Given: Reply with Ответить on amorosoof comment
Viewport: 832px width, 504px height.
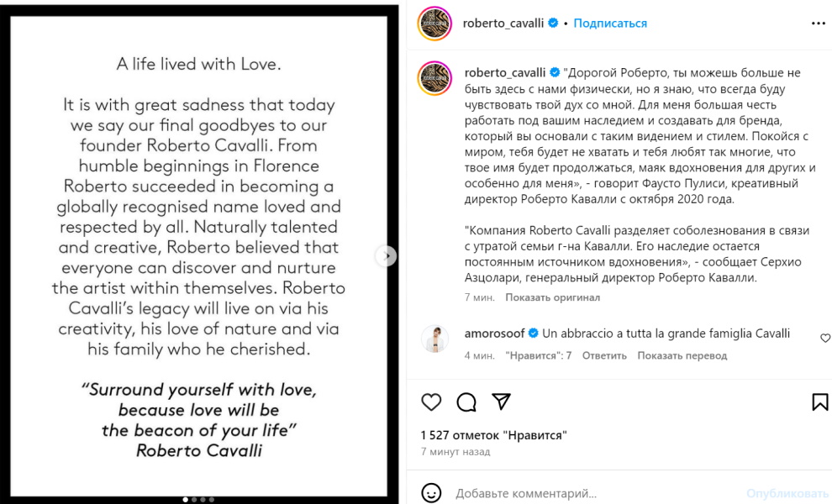Looking at the screenshot, I should [x=604, y=355].
